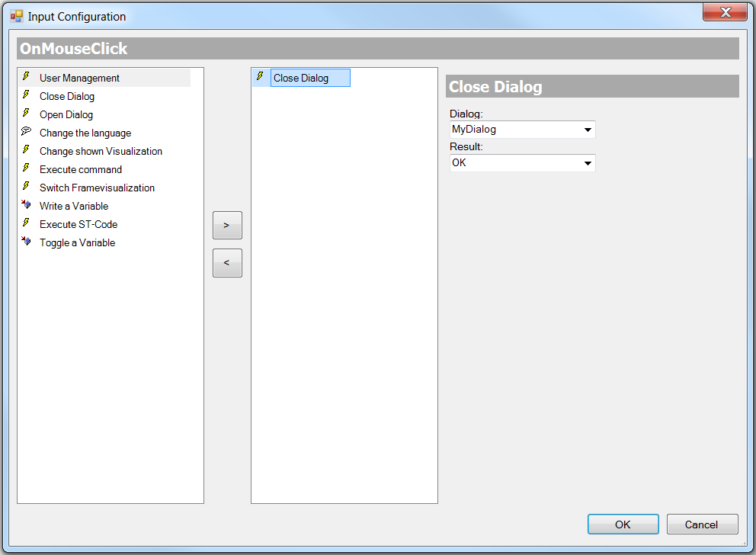Click the lightning icon next to Open Dialog
Screen dimensions: 756x555
point(26,114)
